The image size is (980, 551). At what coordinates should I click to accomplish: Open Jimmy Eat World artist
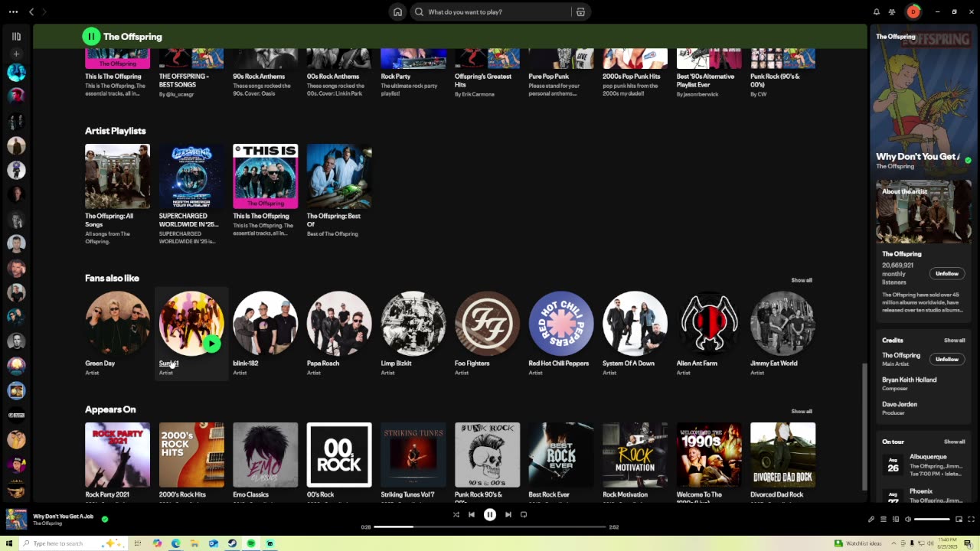782,323
